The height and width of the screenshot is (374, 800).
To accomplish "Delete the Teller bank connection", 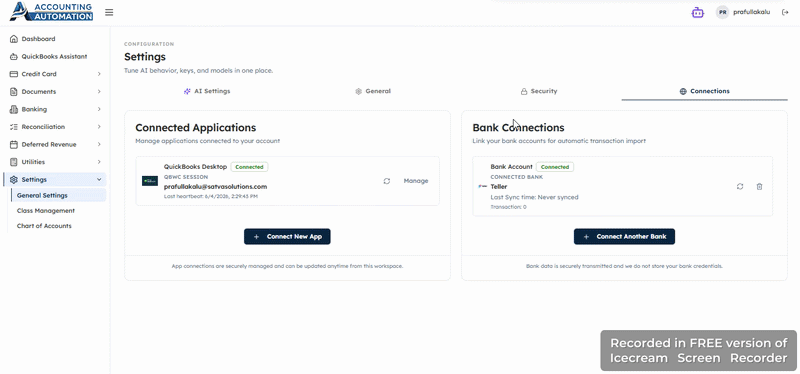I will coord(759,187).
